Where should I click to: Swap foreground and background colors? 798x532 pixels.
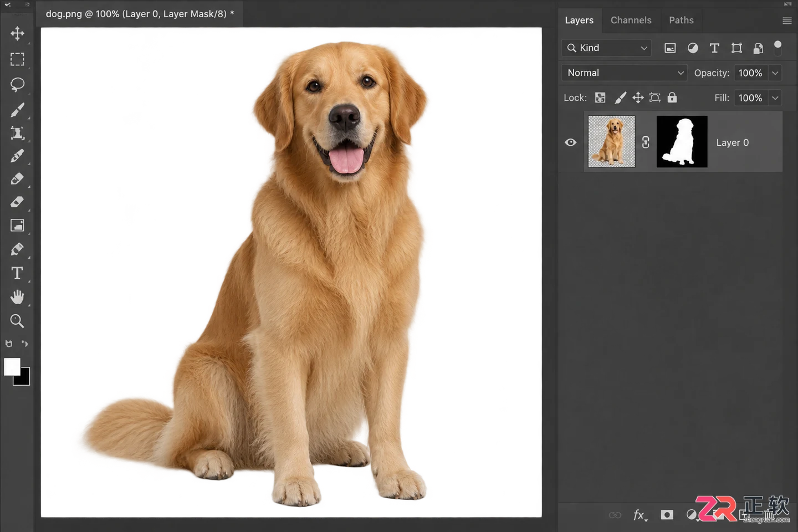point(25,344)
